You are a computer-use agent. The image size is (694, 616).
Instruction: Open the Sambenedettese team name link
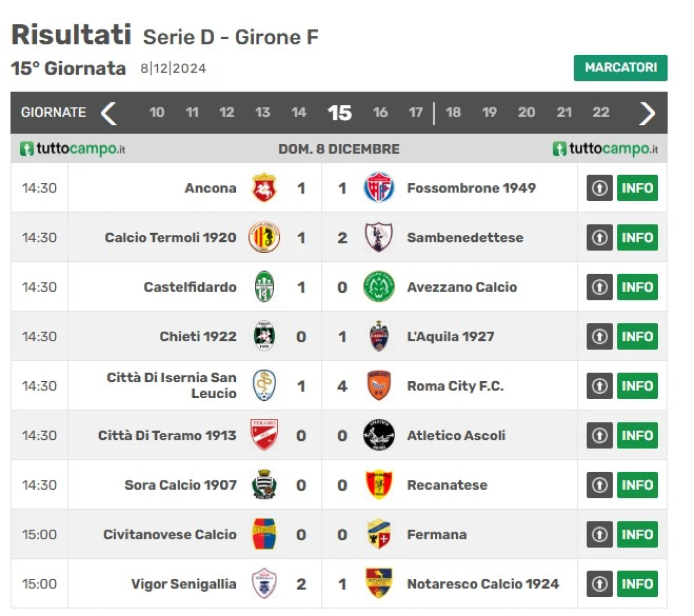click(x=465, y=238)
